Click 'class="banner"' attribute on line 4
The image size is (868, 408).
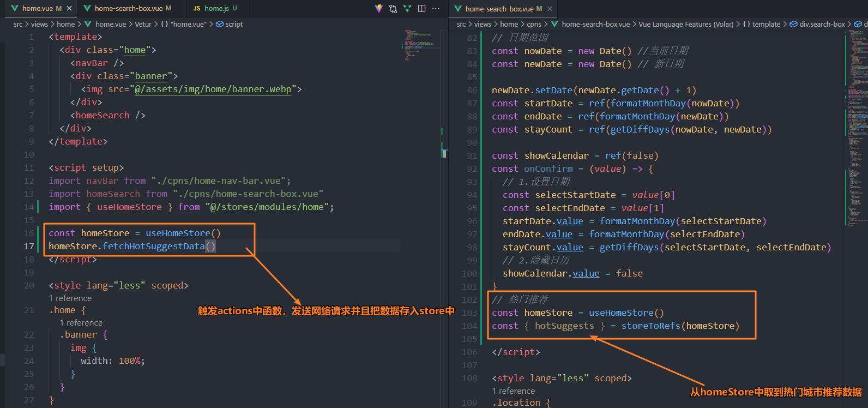click(135, 76)
